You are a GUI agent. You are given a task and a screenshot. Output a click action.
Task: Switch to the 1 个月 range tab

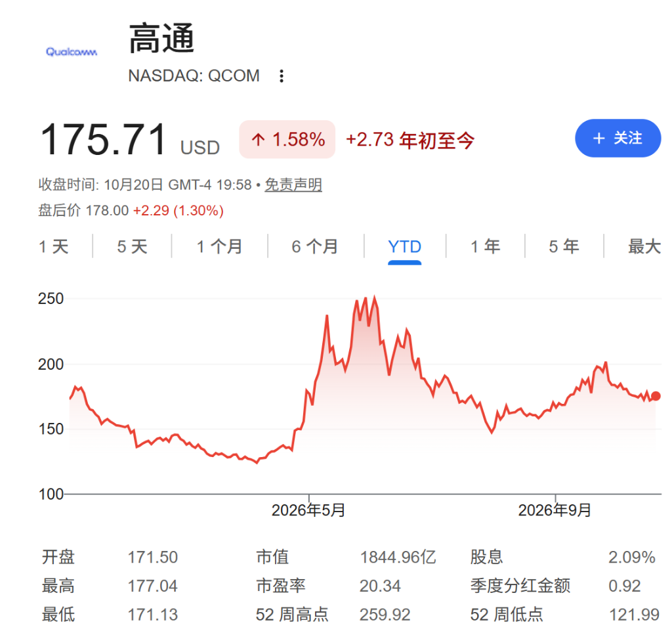[x=219, y=246]
